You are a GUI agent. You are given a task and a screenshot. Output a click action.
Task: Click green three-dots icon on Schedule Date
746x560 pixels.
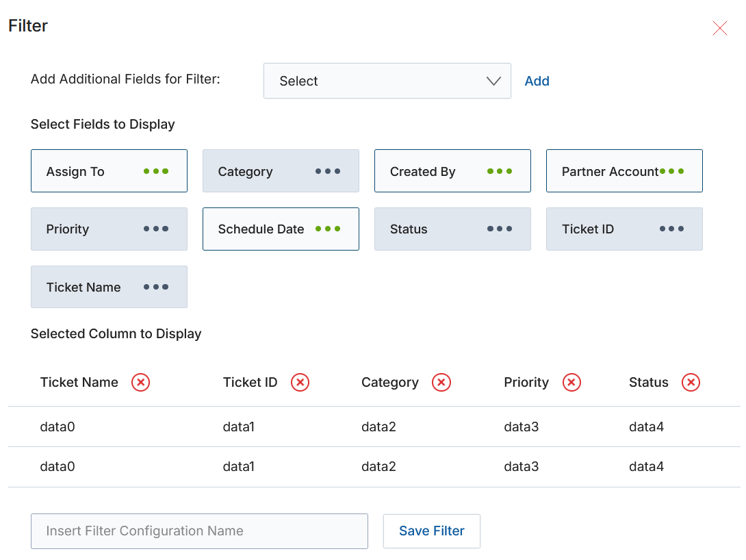click(x=328, y=229)
